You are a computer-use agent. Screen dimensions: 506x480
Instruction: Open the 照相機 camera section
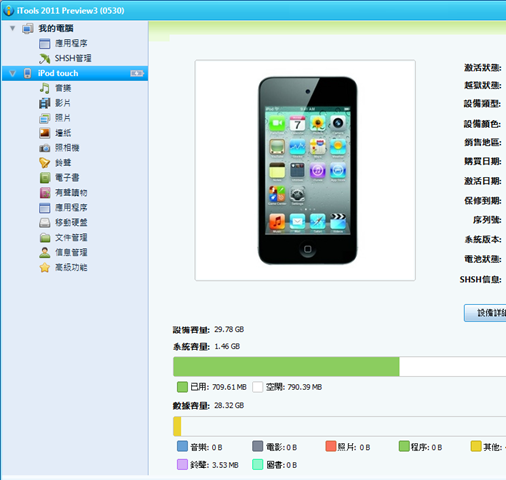click(x=59, y=148)
